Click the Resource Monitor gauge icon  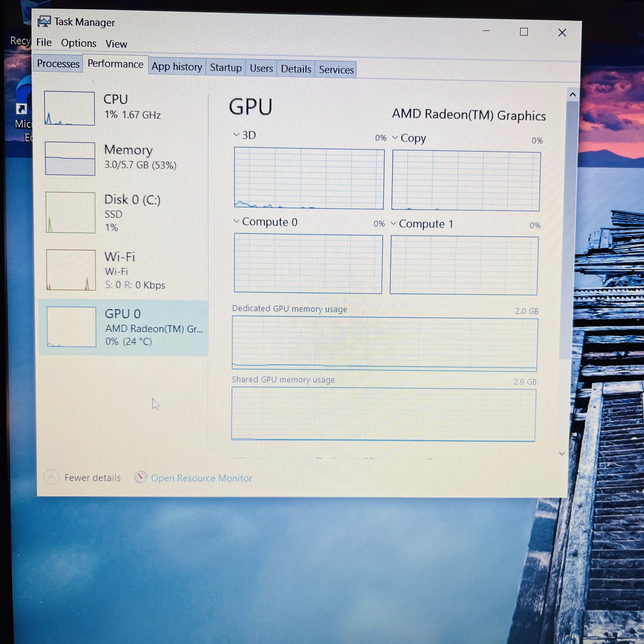(x=141, y=477)
